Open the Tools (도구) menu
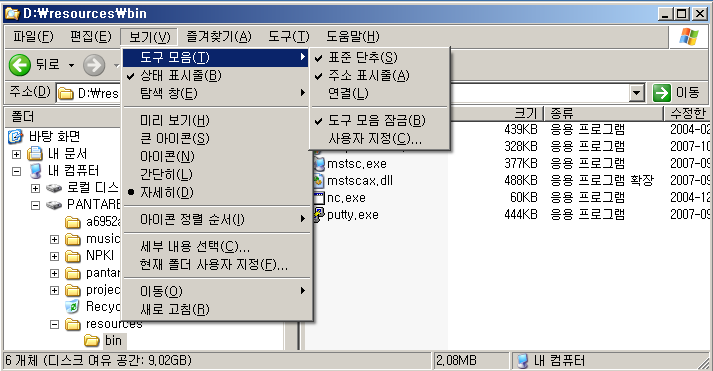This screenshot has width=713, height=371. pyautogui.click(x=288, y=37)
